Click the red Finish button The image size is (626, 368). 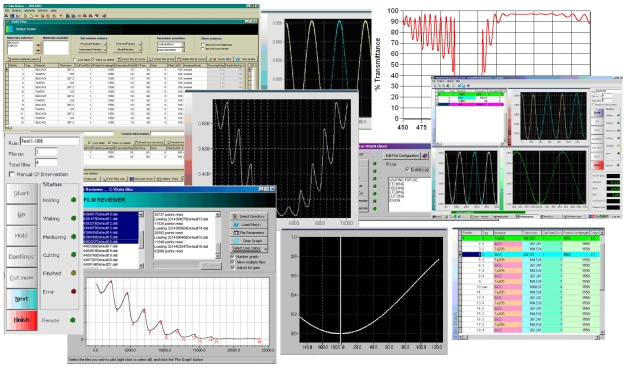pos(22,320)
